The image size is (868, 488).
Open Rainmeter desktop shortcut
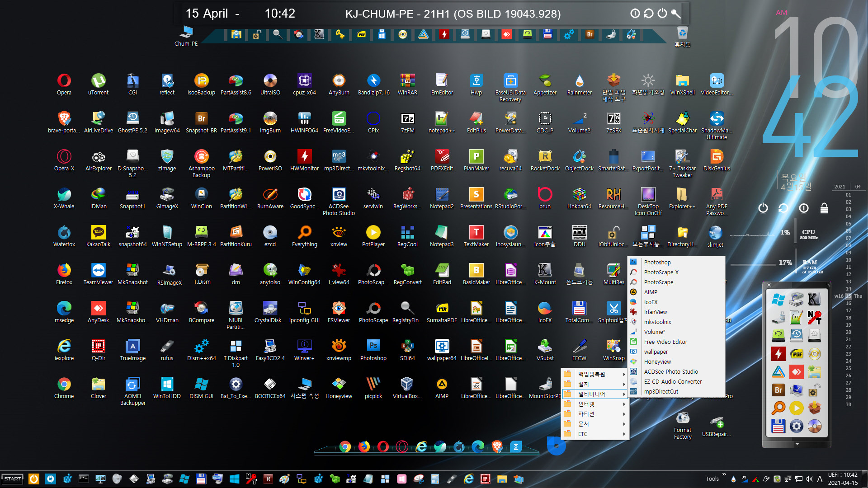(579, 84)
